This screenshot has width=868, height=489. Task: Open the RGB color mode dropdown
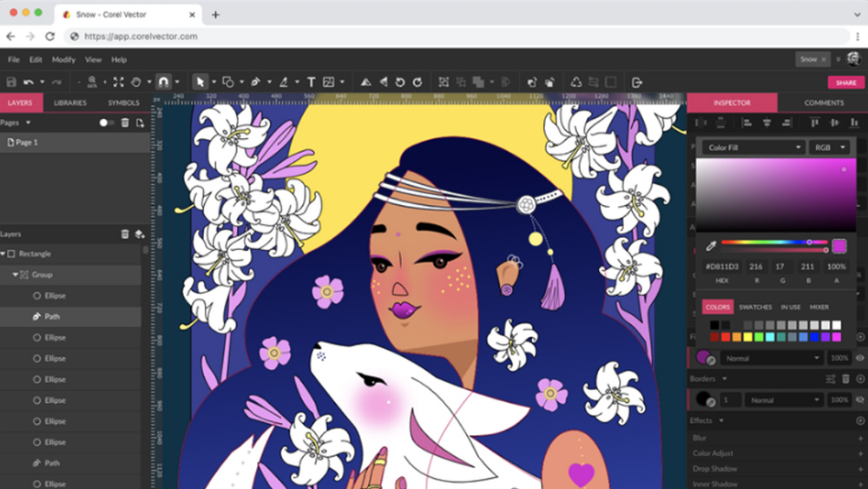tap(829, 148)
